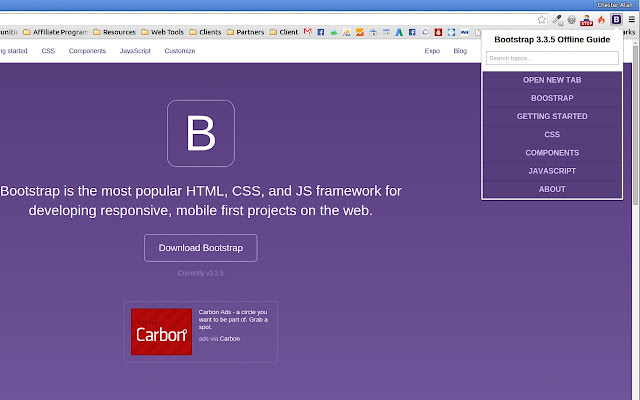Click the red square bookmark icon

438,32
